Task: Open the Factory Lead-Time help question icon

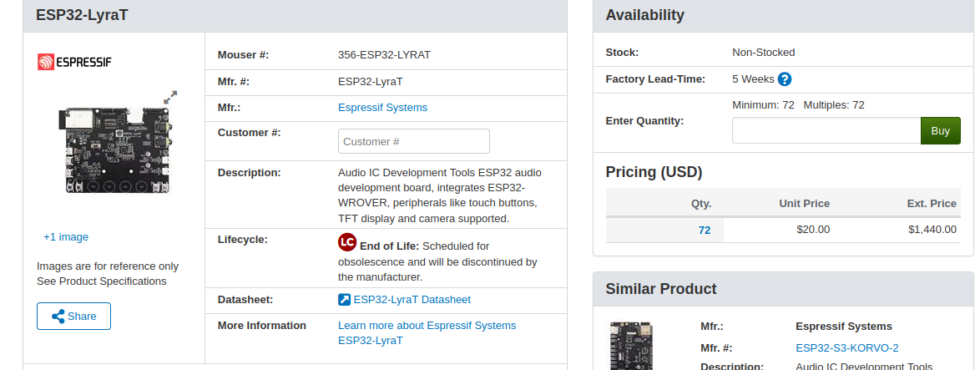Action: (x=785, y=79)
